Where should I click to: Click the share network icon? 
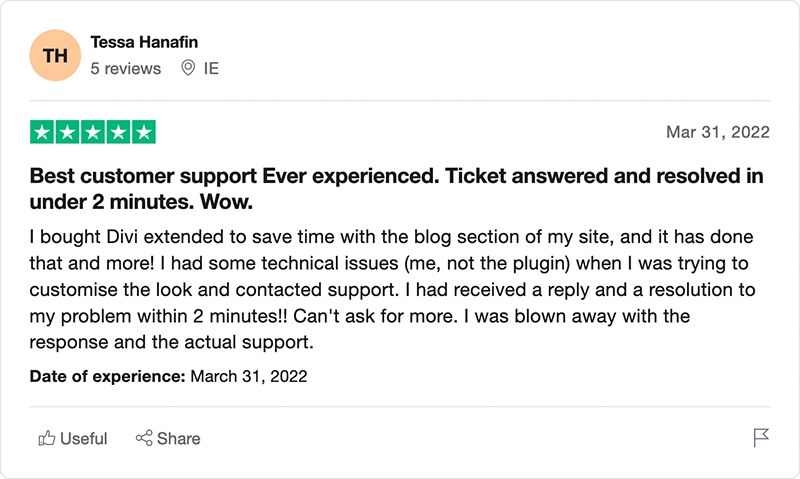coord(144,438)
